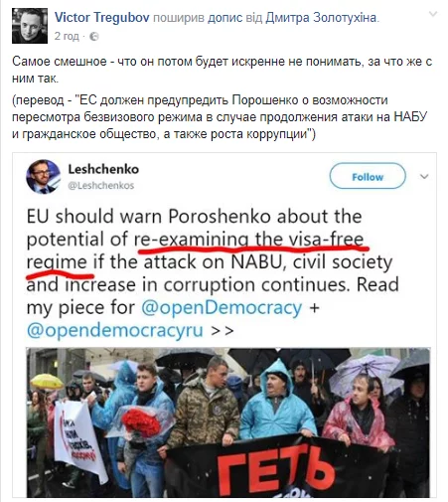Click the underlined 're-examining the visa-free' phrase
448x502 pixels.
tap(248, 239)
